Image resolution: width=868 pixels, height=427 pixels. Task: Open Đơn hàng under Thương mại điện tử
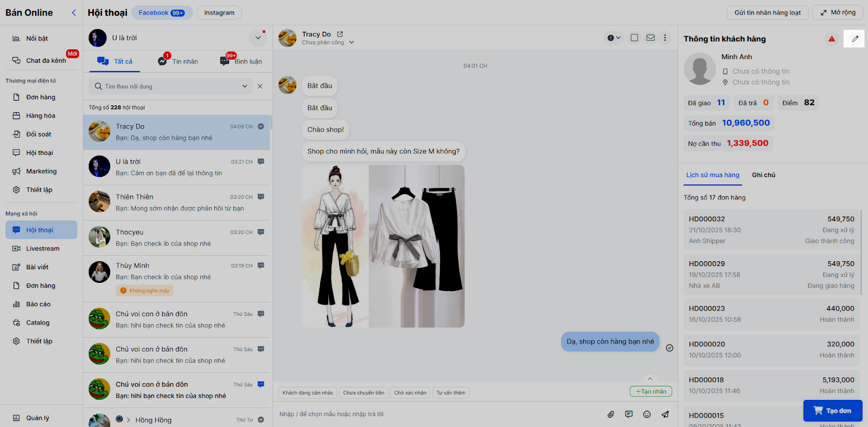[x=41, y=98]
